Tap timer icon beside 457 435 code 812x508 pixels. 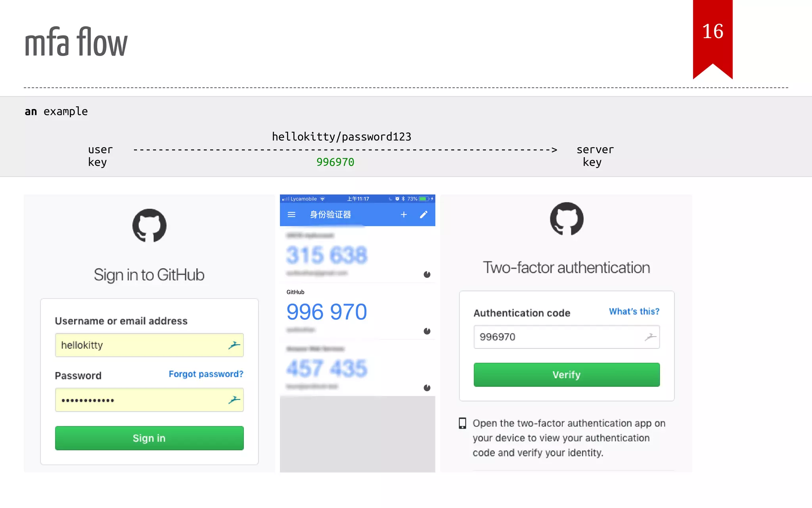(x=427, y=388)
